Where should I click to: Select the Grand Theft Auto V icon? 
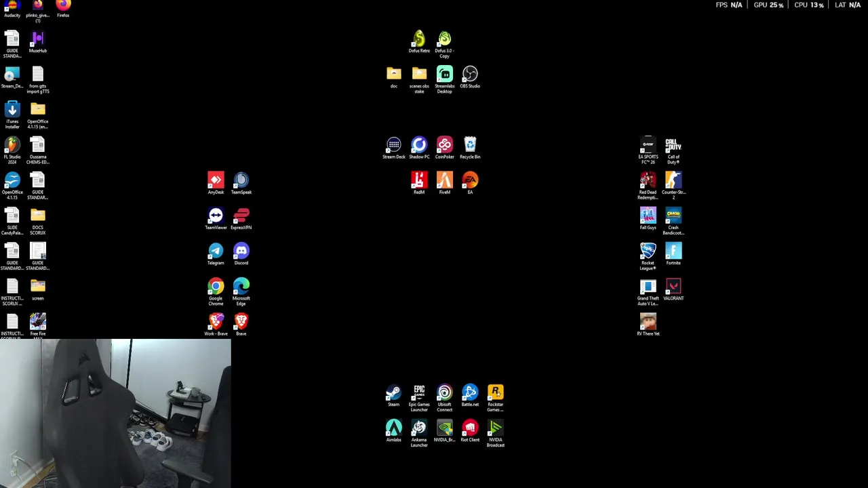pos(648,292)
